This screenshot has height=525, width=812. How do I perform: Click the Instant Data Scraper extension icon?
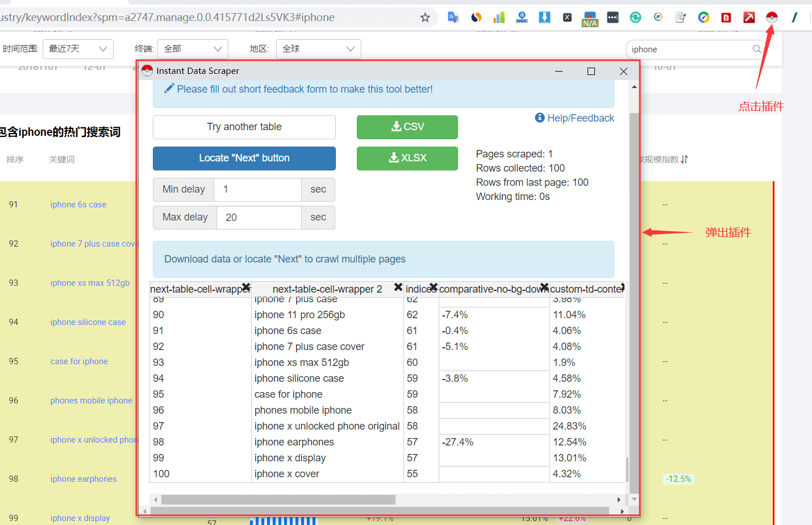(x=771, y=18)
